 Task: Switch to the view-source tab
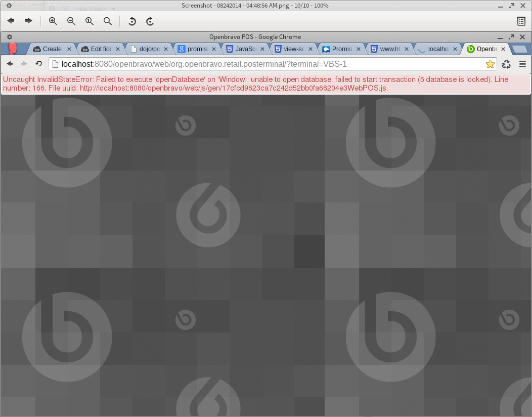pyautogui.click(x=293, y=49)
